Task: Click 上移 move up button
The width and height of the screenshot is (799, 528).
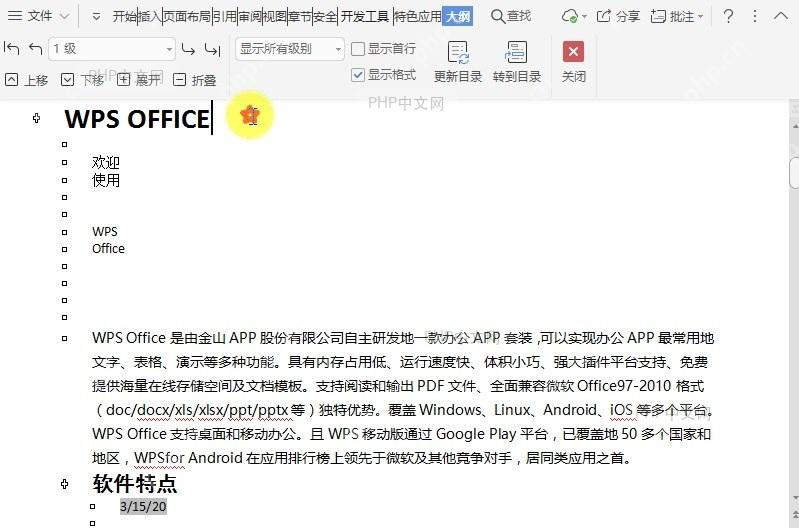Action: 26,80
